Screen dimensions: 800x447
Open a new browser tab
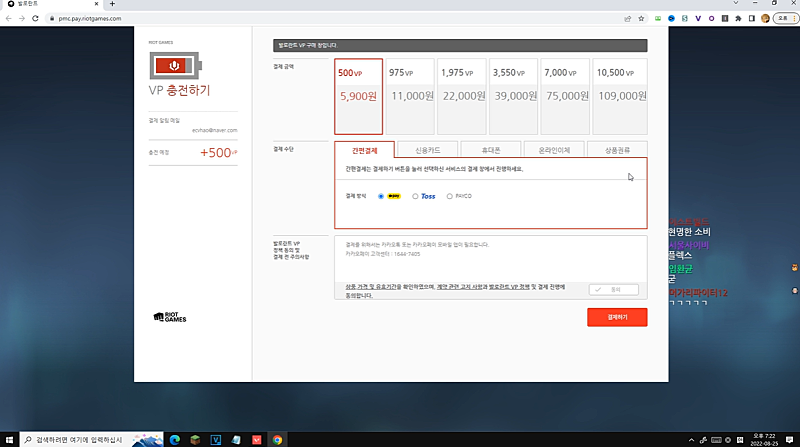tap(112, 4)
